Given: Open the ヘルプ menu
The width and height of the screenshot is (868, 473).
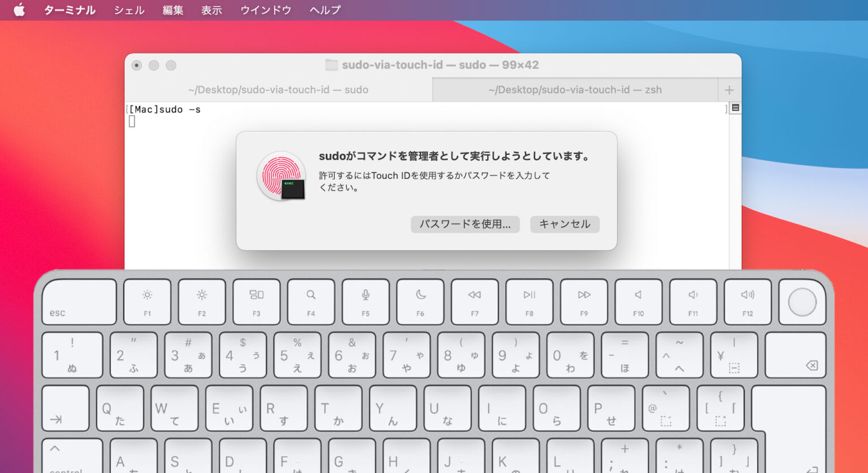Looking at the screenshot, I should click(x=325, y=10).
